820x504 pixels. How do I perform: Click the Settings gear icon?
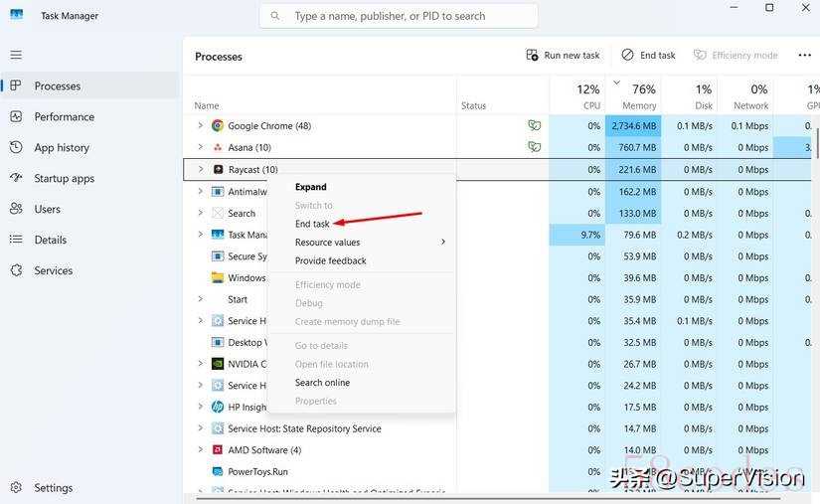click(16, 488)
